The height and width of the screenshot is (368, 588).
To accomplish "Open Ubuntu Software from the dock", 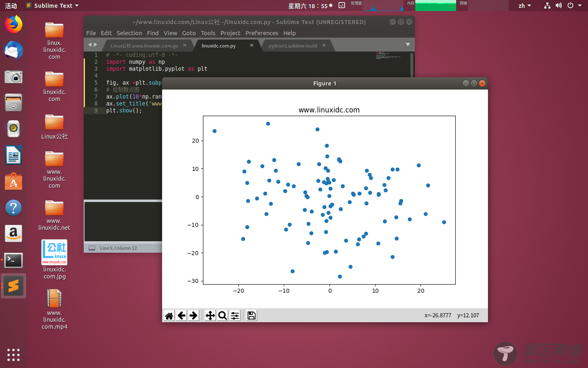I will point(13,181).
